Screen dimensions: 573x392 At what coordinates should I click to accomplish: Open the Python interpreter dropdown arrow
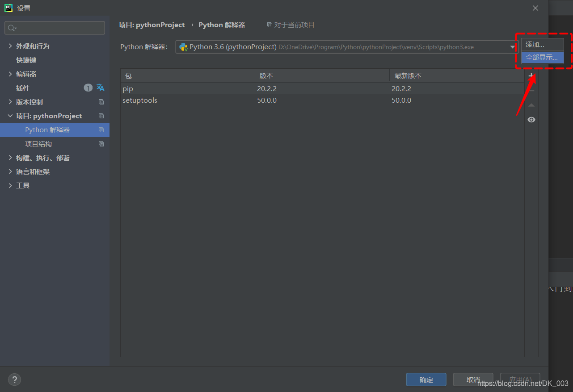point(513,47)
